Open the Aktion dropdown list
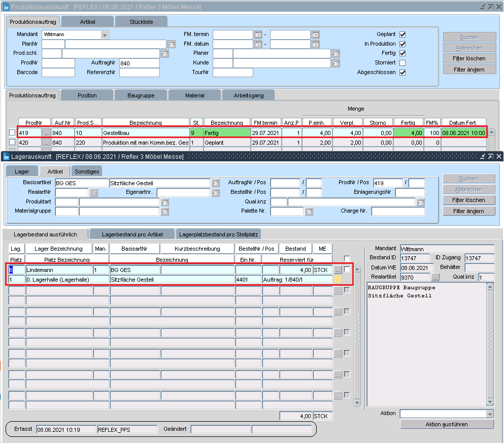The height and width of the screenshot is (443, 504). point(489,414)
